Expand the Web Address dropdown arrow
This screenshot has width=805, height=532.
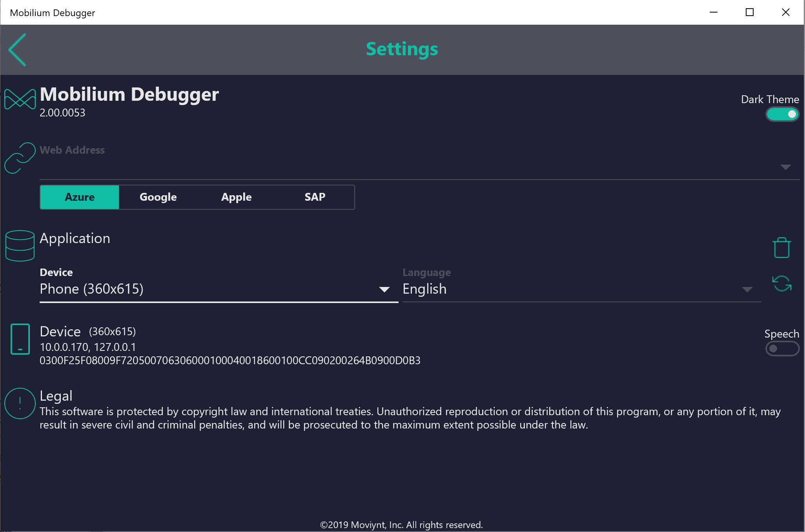tap(785, 167)
